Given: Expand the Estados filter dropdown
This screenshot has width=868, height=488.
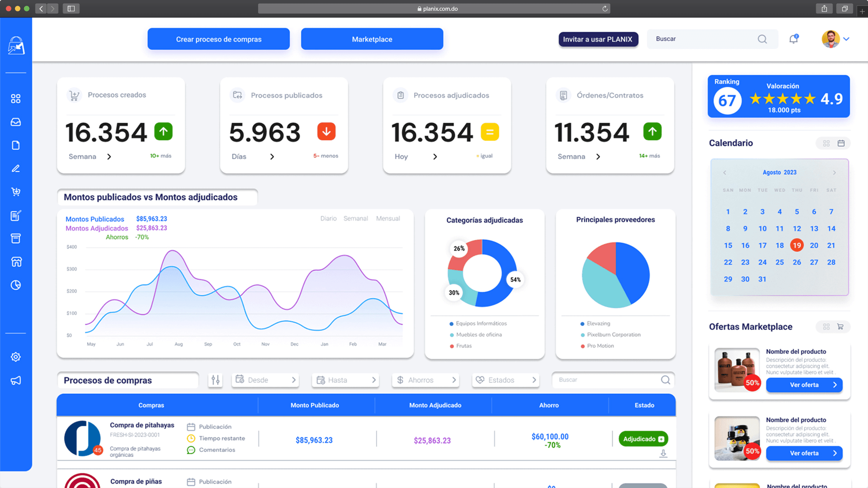Looking at the screenshot, I should pyautogui.click(x=505, y=380).
